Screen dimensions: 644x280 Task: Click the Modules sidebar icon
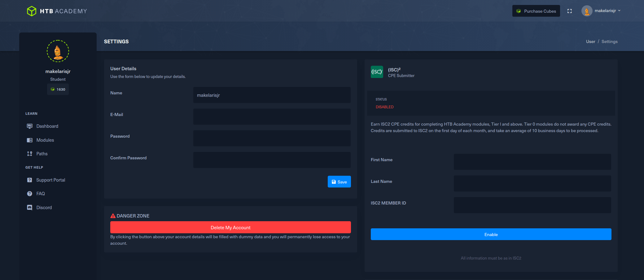point(30,140)
